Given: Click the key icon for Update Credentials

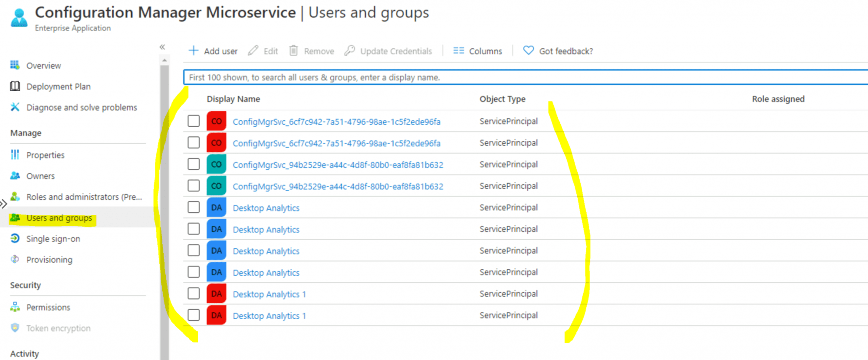Looking at the screenshot, I should click(350, 51).
